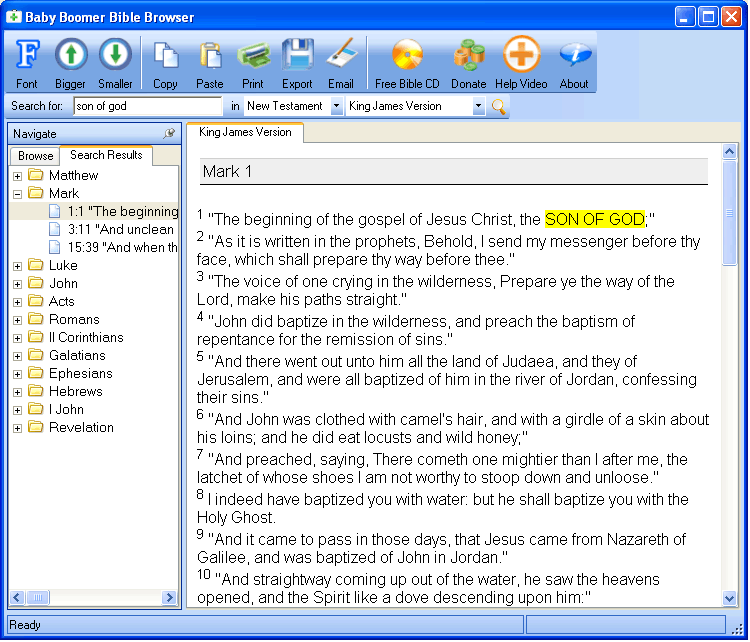The width and height of the screenshot is (750, 642).
Task: Click the vertical scrollbar up arrow
Action: 729,152
